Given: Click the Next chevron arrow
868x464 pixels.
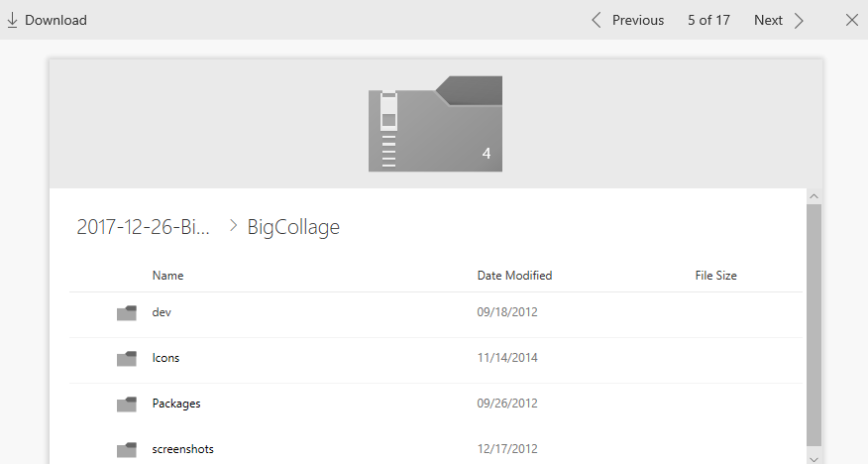Looking at the screenshot, I should point(799,20).
